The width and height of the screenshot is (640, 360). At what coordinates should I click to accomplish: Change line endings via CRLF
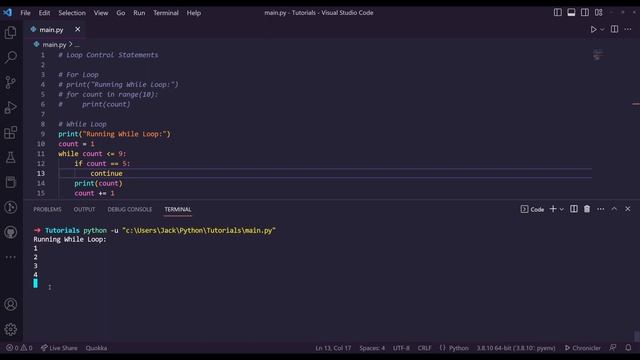coord(424,348)
